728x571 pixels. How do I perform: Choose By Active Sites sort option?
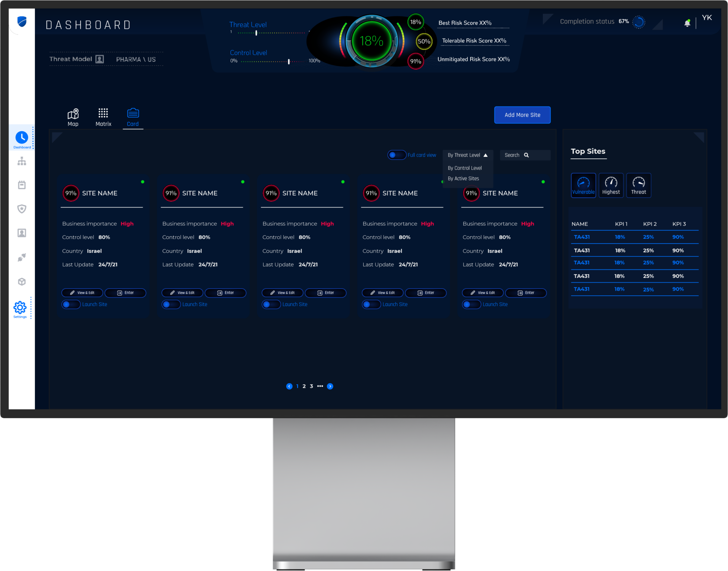(x=463, y=179)
